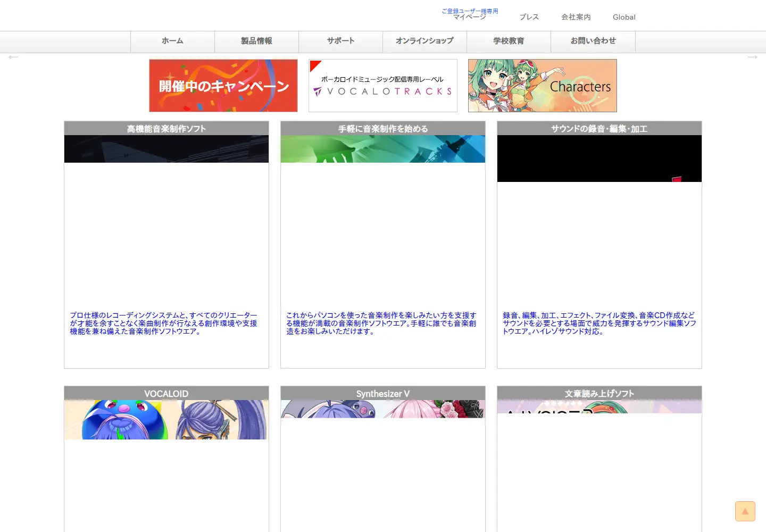The height and width of the screenshot is (532, 766).
Task: Open the Synthesizer V category header
Action: 383,393
